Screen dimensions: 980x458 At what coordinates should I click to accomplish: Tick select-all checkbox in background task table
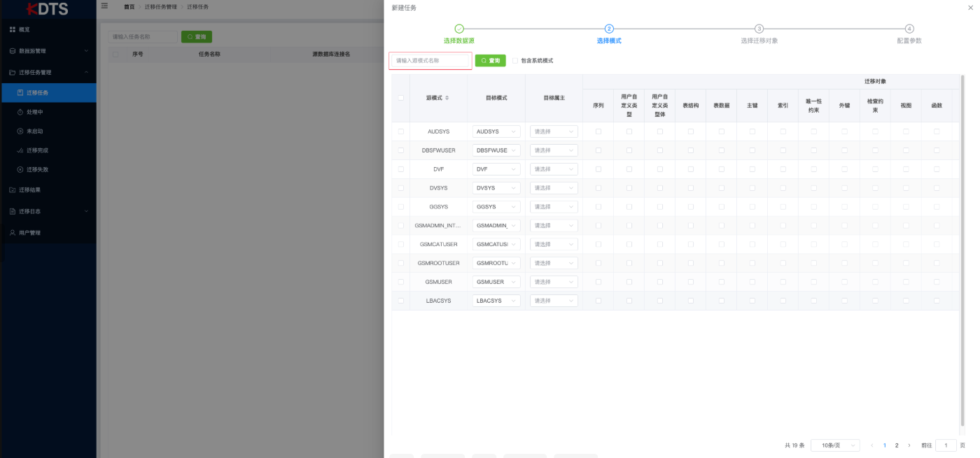click(115, 54)
